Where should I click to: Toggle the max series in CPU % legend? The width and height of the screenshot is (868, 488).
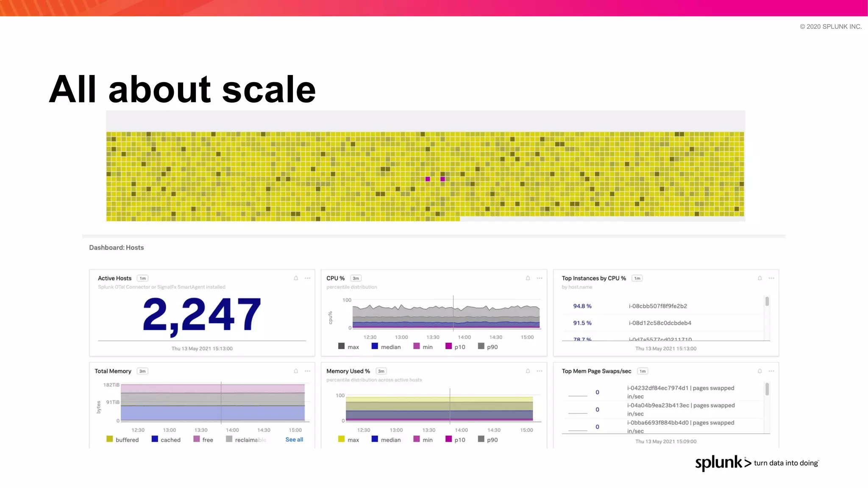point(349,347)
